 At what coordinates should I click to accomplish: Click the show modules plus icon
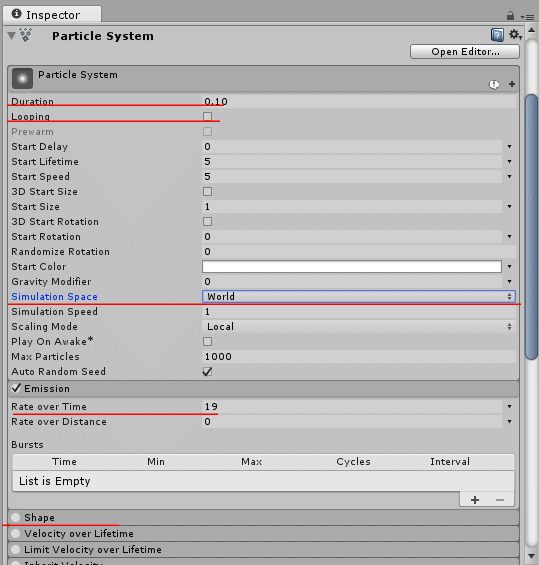pyautogui.click(x=512, y=84)
